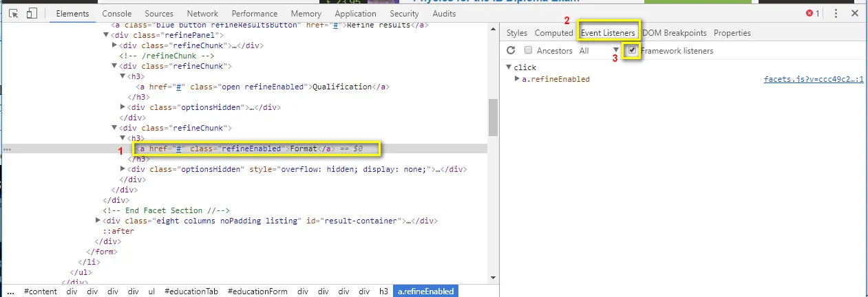Refresh the event listeners list
The image size is (868, 297).
tap(511, 51)
